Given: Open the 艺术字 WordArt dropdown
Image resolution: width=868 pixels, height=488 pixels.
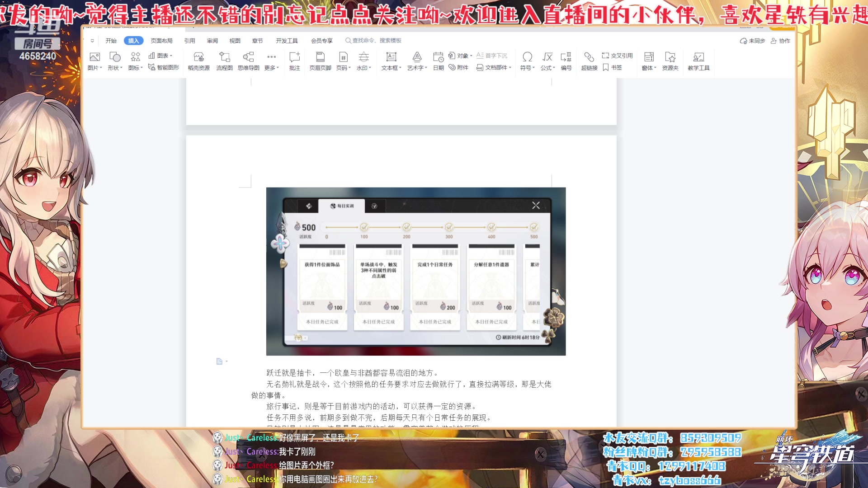Looking at the screenshot, I should click(416, 61).
